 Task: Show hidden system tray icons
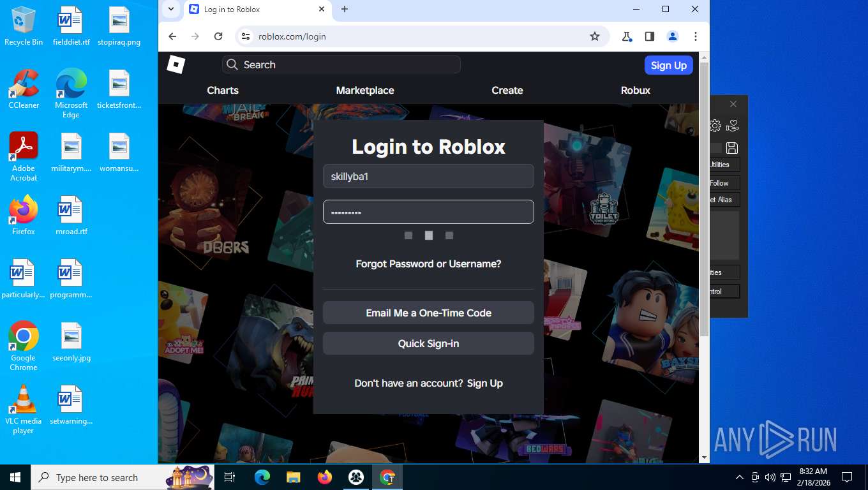click(x=740, y=477)
